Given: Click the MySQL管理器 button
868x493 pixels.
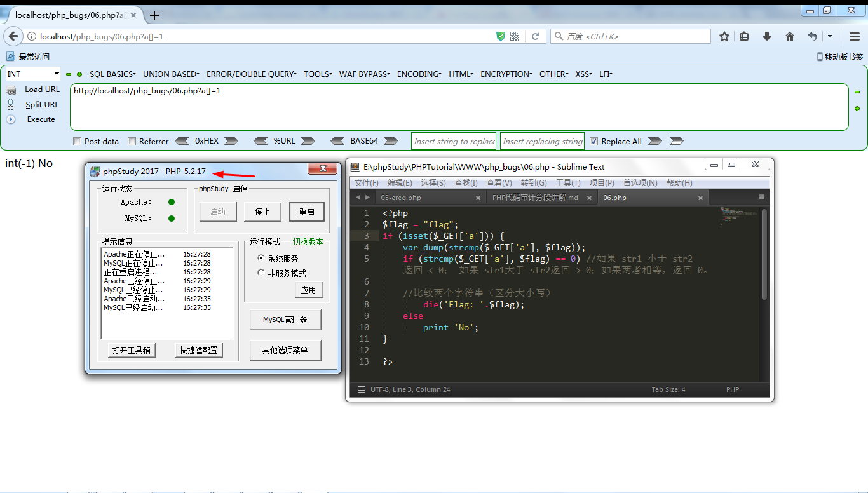Looking at the screenshot, I should 285,320.
